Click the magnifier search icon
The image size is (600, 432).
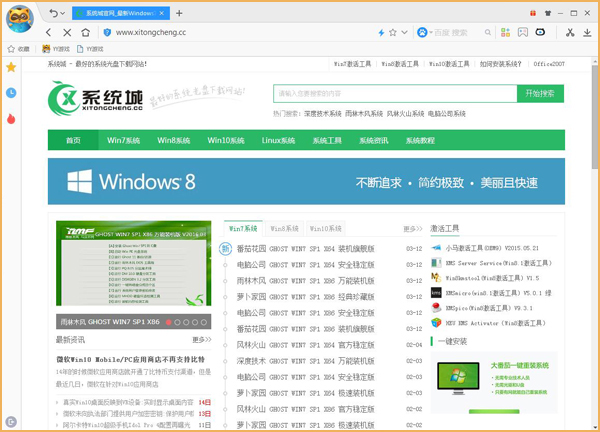(488, 33)
